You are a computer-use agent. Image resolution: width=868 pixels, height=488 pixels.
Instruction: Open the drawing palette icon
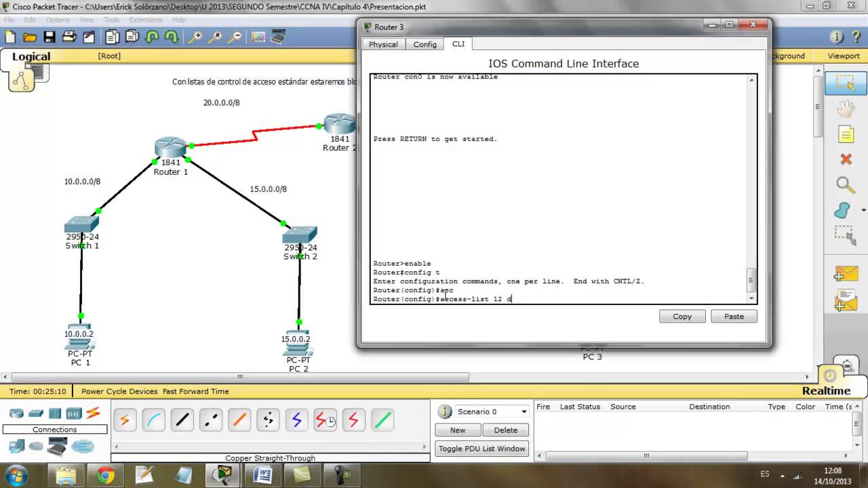(x=258, y=37)
